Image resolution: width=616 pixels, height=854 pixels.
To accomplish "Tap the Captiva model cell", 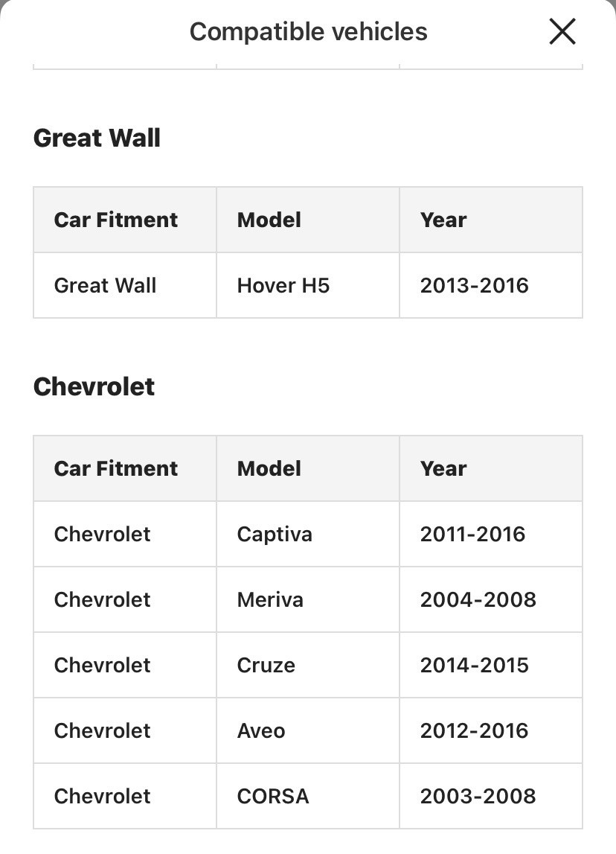I will 275,535.
